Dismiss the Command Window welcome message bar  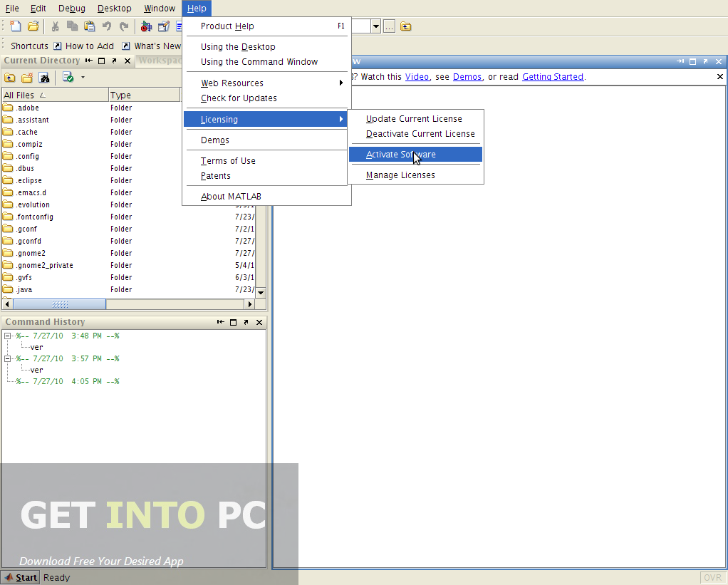pos(719,77)
